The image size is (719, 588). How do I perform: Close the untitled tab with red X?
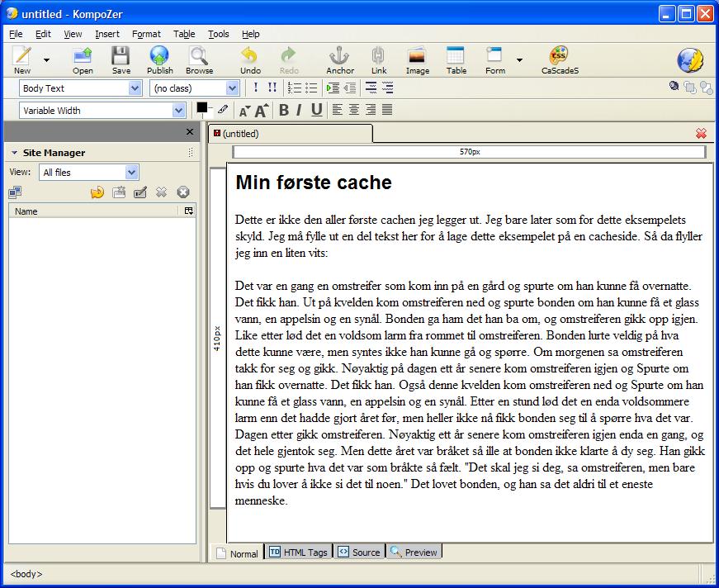tap(701, 134)
